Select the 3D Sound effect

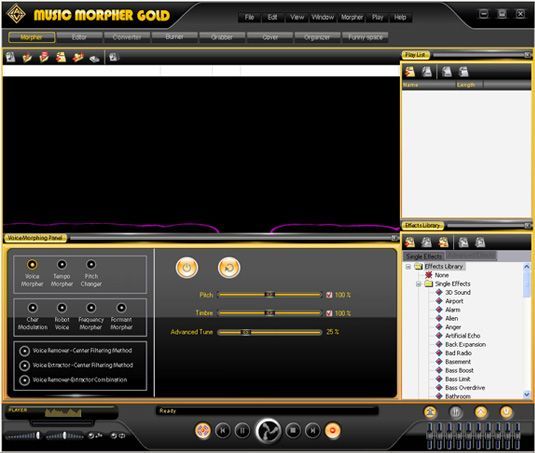pyautogui.click(x=458, y=292)
